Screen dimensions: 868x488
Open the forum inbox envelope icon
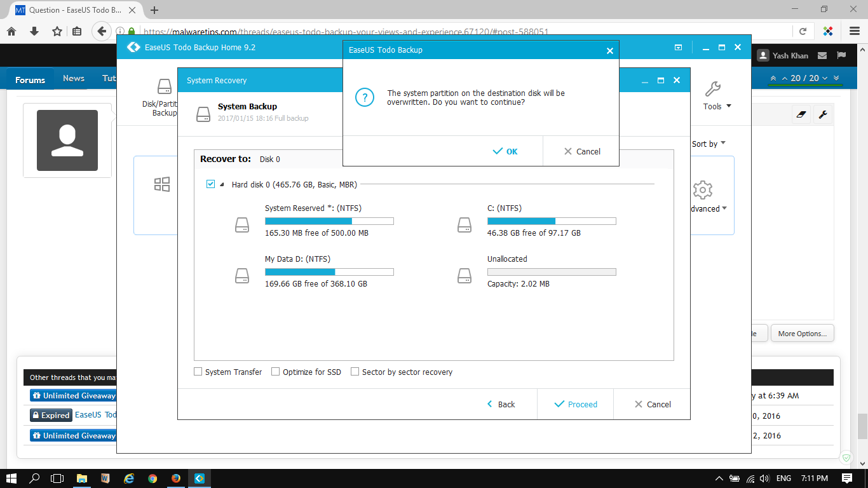(x=823, y=55)
